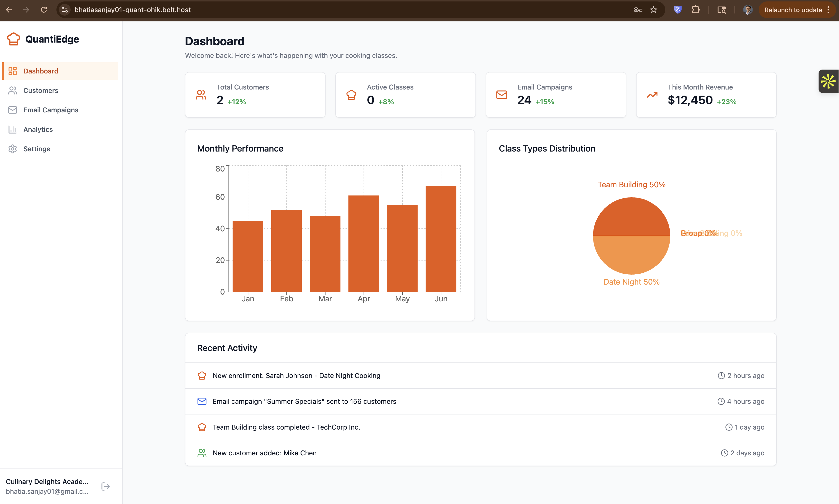839x504 pixels.
Task: Click Relaunch to update button
Action: click(x=793, y=10)
